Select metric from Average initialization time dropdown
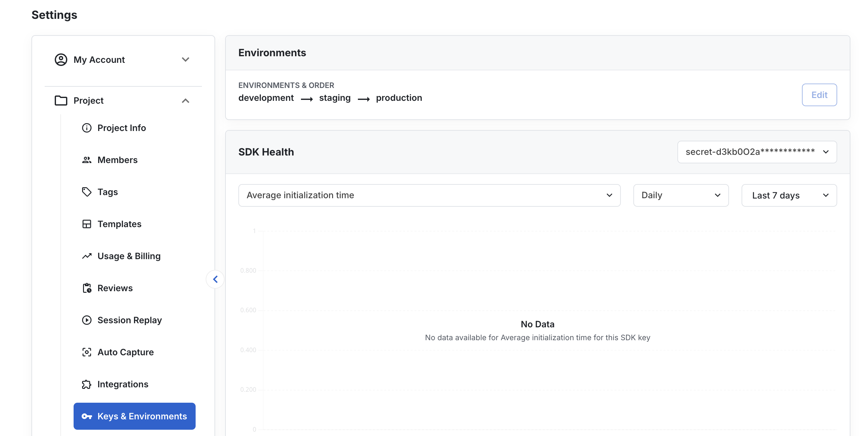868x436 pixels. [x=429, y=195]
